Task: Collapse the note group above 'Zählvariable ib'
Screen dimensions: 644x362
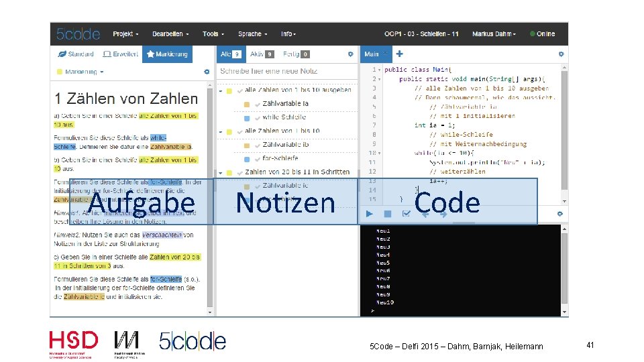Action: tap(221, 132)
